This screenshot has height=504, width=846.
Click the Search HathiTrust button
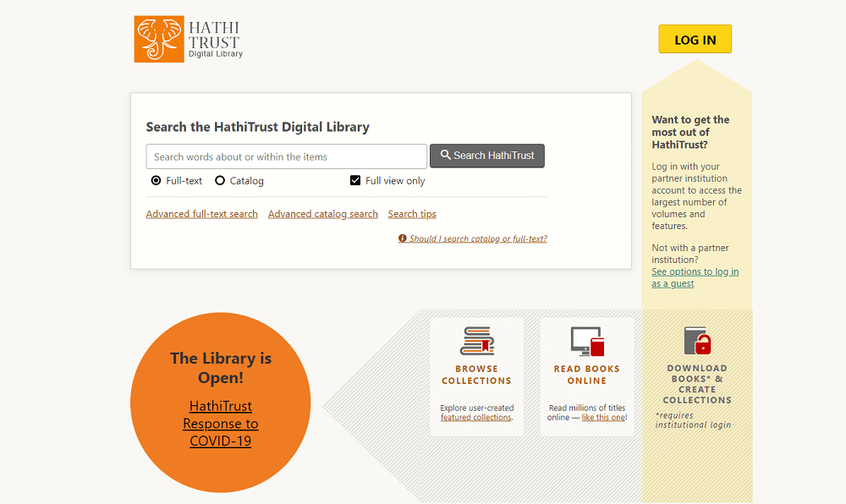point(486,156)
